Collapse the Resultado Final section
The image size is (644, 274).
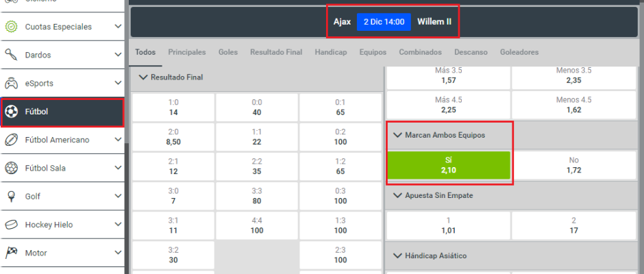coord(143,77)
